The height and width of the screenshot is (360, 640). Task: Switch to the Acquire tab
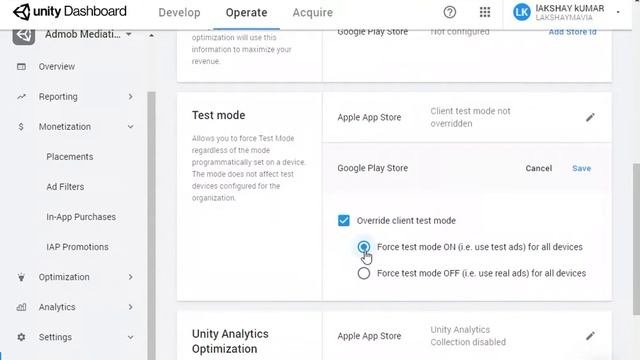pos(313,13)
